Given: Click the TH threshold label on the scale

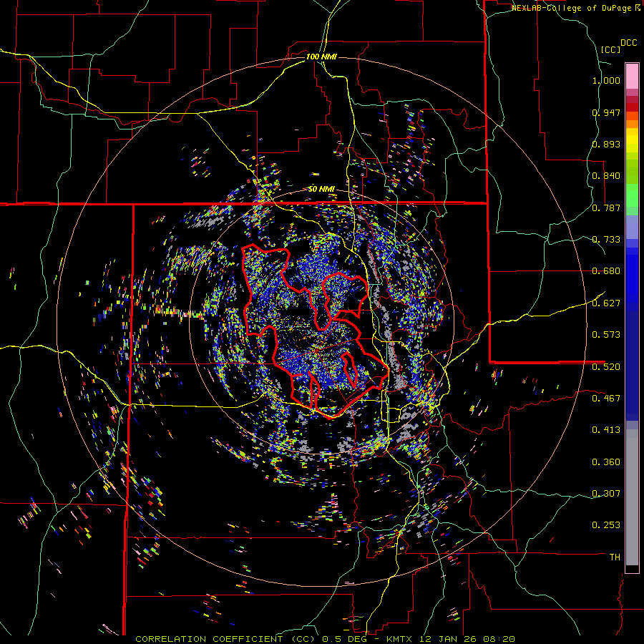Looking at the screenshot, I should click(615, 557).
